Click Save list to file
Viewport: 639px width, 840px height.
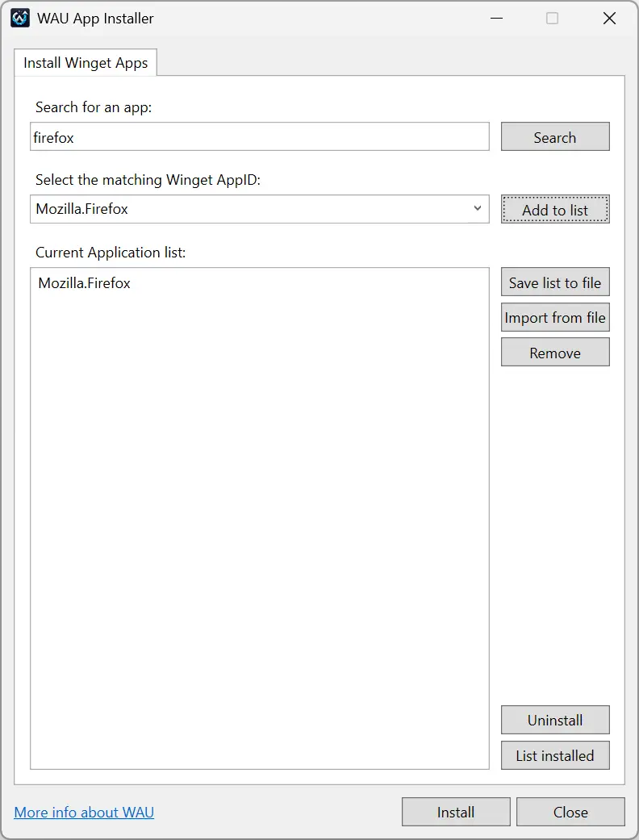click(555, 282)
